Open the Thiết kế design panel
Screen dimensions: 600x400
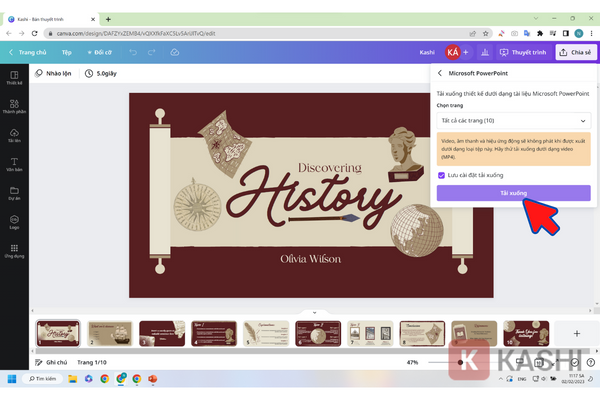point(14,78)
